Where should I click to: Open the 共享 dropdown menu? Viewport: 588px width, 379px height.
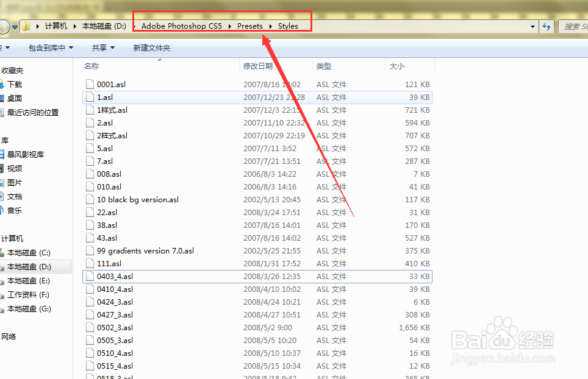[103, 48]
